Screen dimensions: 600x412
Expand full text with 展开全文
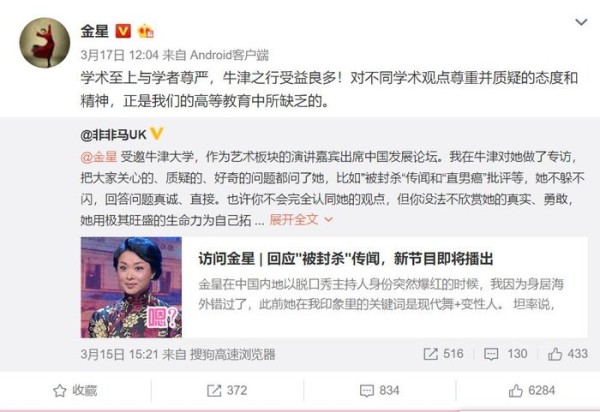coord(294,219)
